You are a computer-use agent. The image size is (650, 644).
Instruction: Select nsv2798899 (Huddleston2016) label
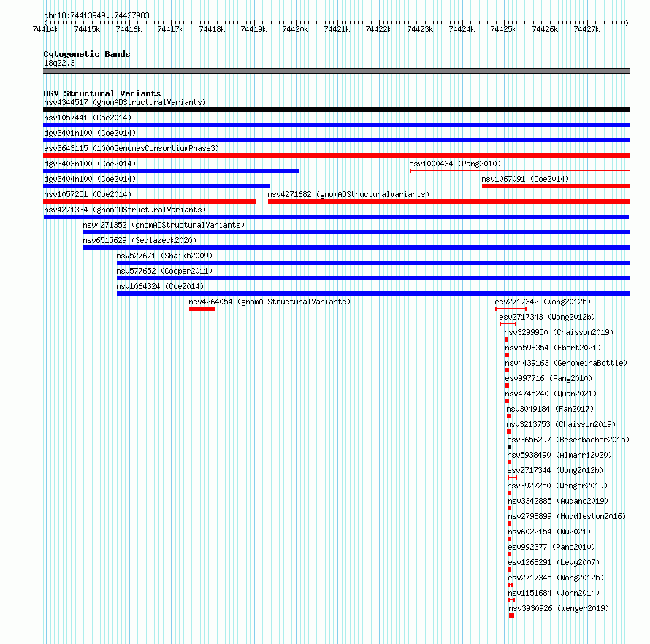pyautogui.click(x=567, y=516)
